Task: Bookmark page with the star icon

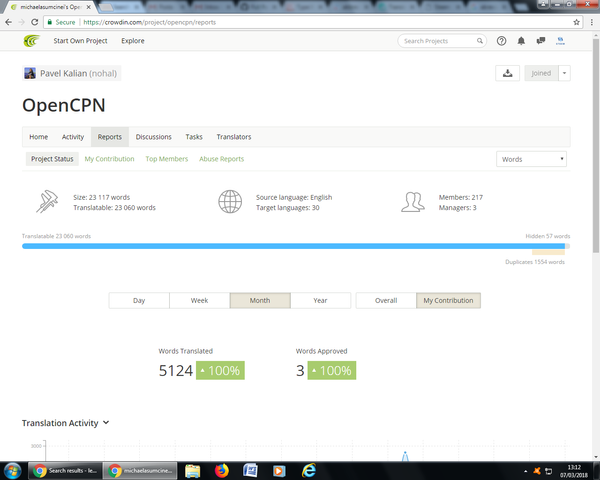Action: tap(576, 22)
